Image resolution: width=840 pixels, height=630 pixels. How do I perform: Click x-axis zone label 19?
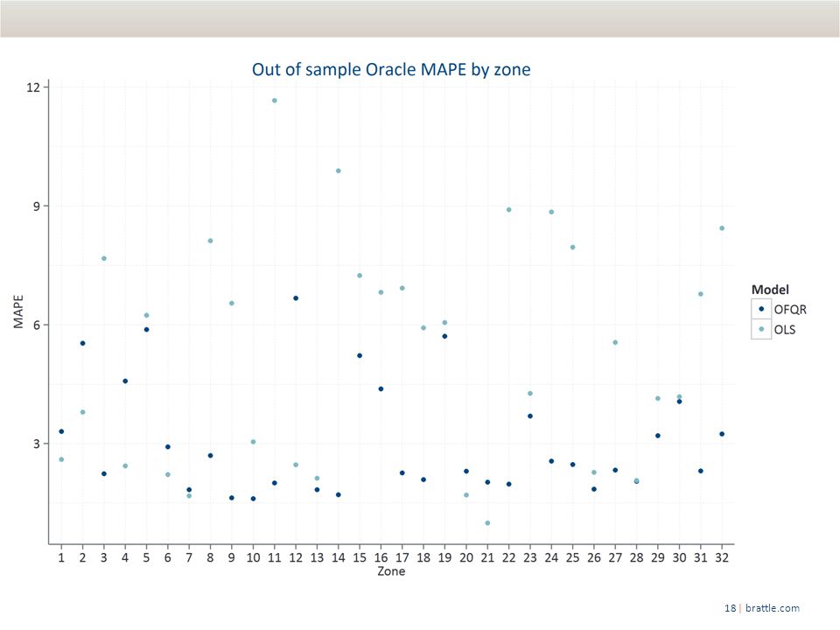pos(444,557)
